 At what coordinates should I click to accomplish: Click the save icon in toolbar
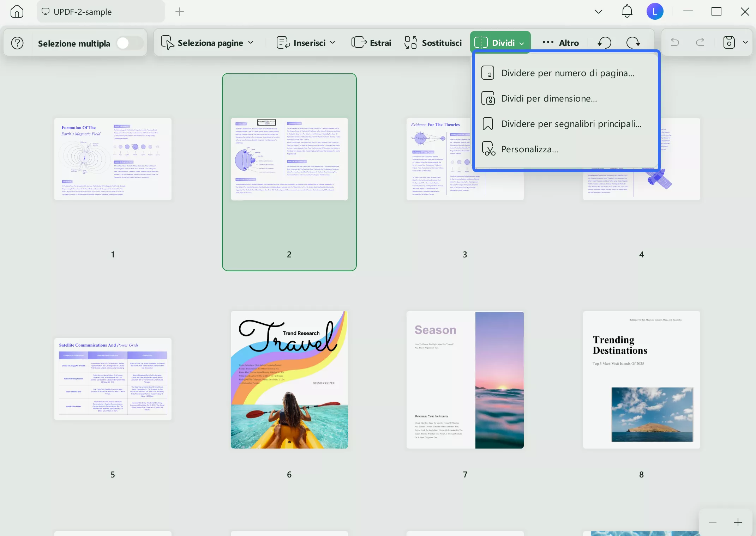729,43
